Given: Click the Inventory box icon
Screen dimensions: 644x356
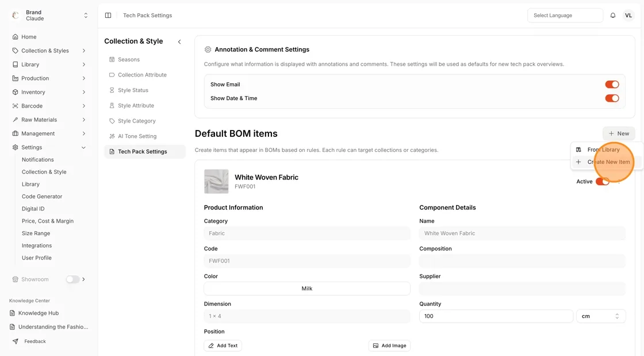Looking at the screenshot, I should pos(15,92).
